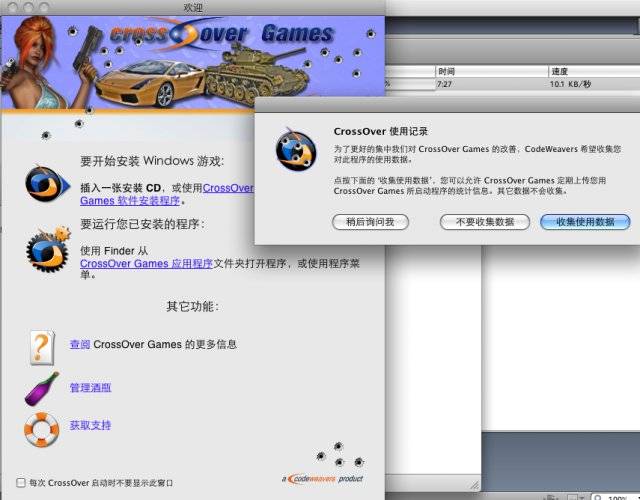The image size is (640, 500).
Task: Follow the 查阅 more information link
Action: click(x=80, y=345)
